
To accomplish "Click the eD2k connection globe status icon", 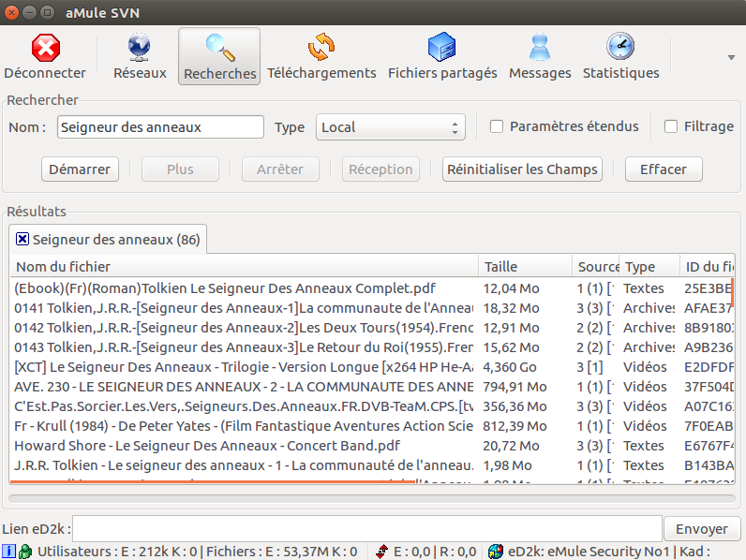I will click(496, 552).
